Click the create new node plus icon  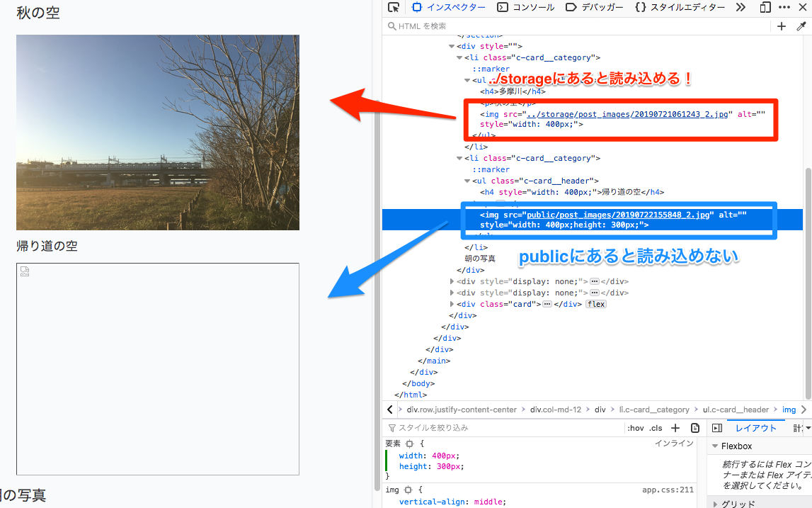point(782,26)
